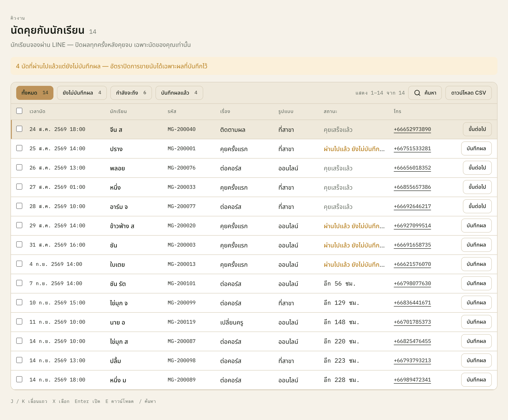Check the อาร์ม จ row checkbox
Viewport: 508px width, 420px height.
pos(19,206)
